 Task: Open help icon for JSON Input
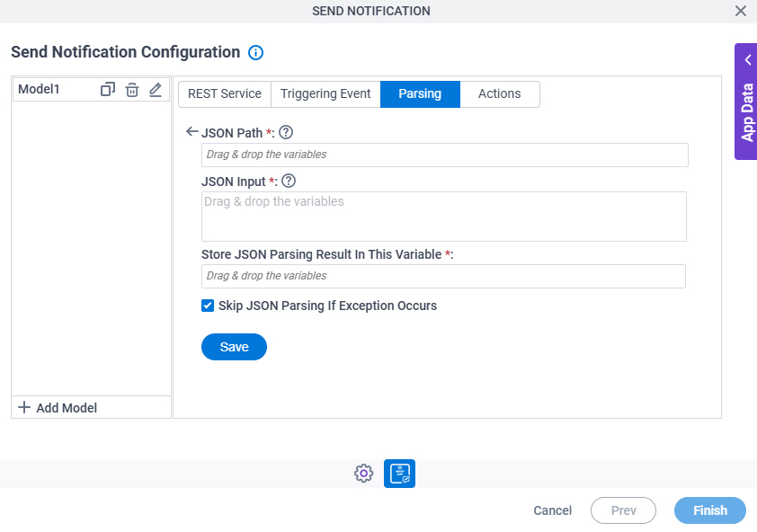click(289, 181)
